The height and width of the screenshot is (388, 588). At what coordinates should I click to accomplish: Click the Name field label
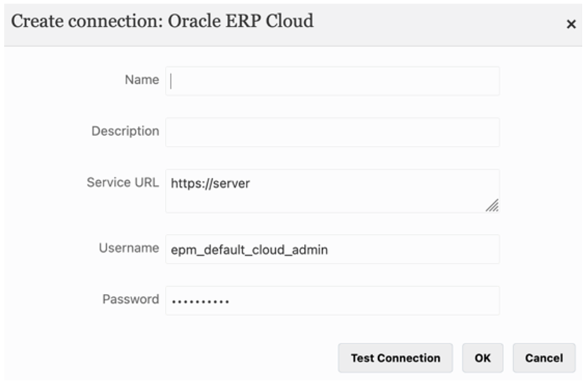click(142, 80)
